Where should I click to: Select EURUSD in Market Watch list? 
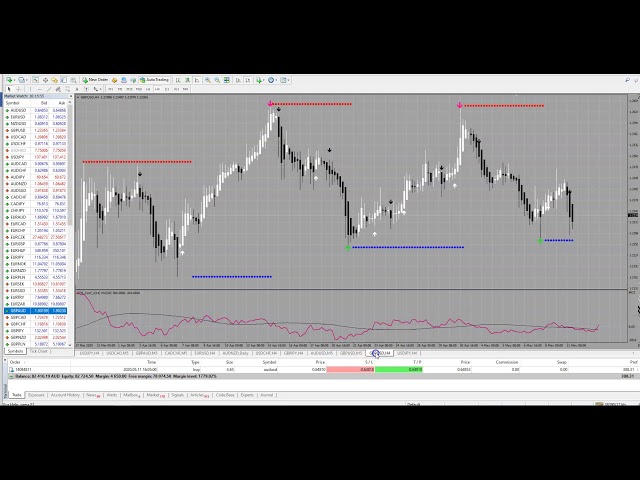[18, 117]
